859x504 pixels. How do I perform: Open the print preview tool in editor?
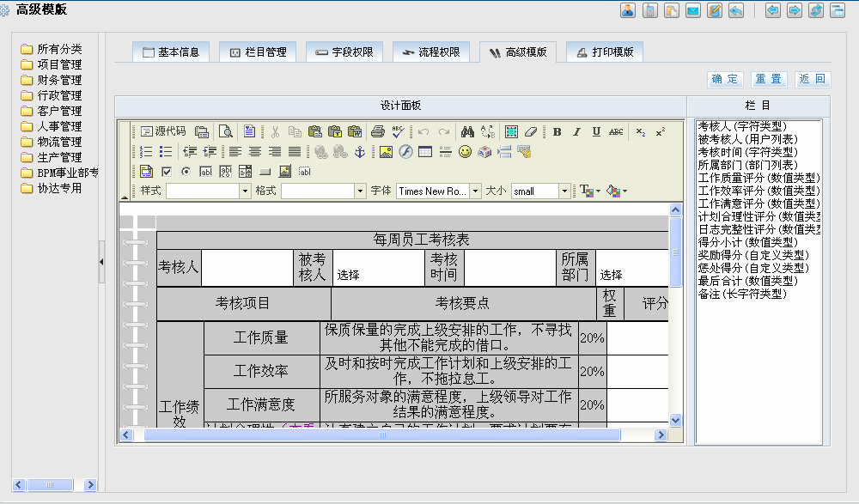coord(225,131)
